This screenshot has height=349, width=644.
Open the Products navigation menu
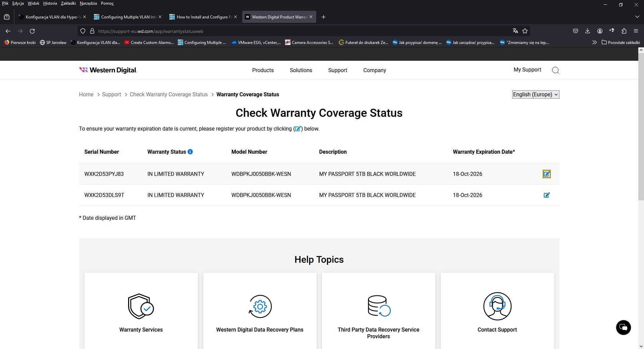point(263,70)
